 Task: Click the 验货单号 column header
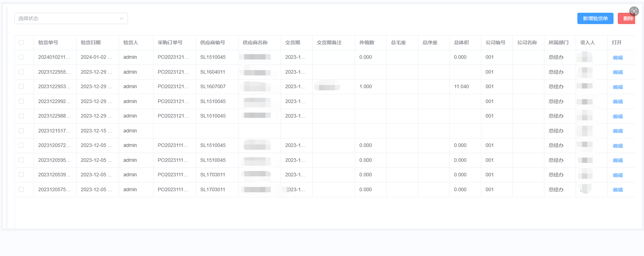point(48,42)
